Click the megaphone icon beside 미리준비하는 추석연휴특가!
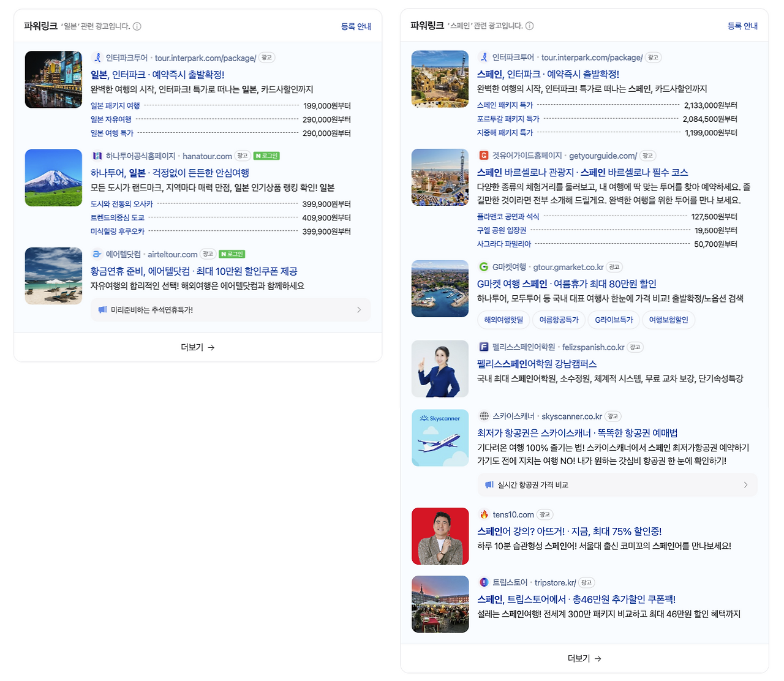Image resolution: width=784 pixels, height=681 pixels. pyautogui.click(x=103, y=310)
